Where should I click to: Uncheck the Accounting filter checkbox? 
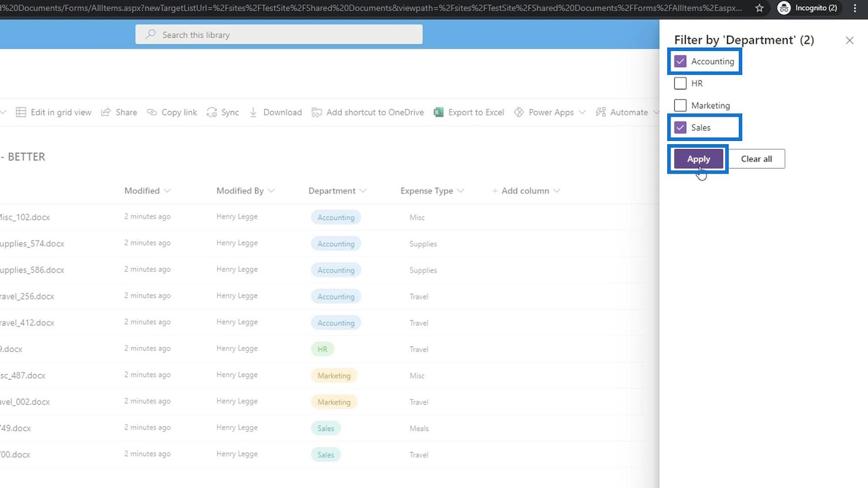tap(680, 61)
